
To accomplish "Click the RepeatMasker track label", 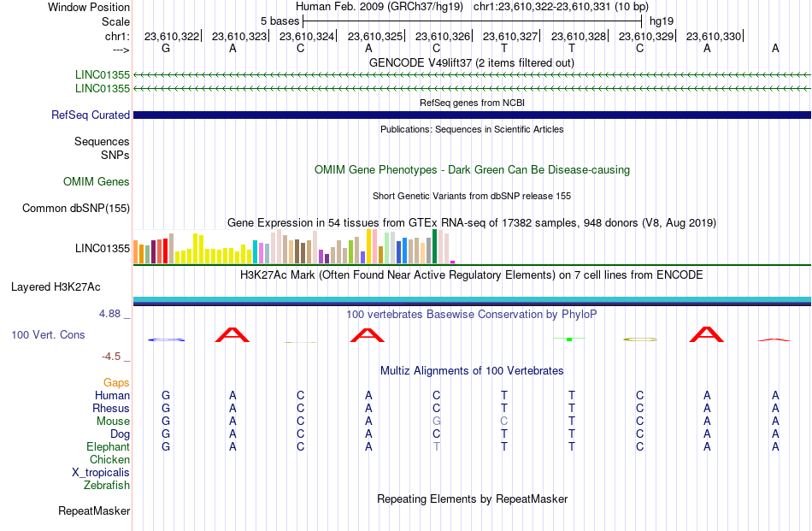I will [94, 510].
